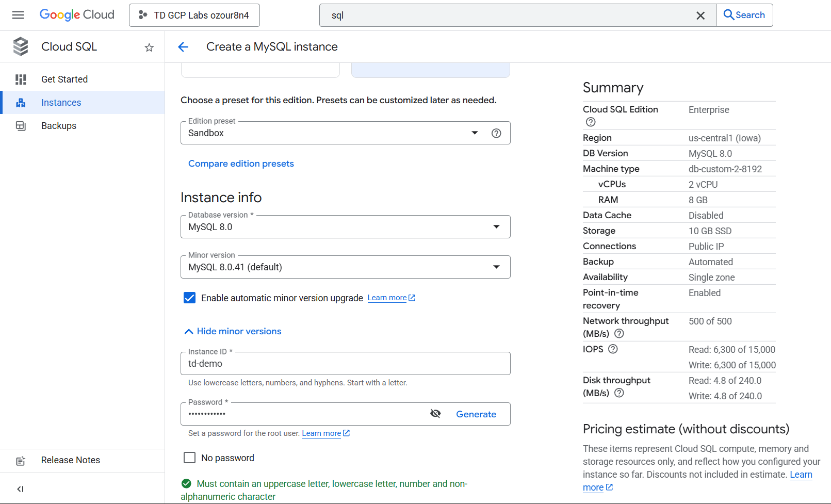Click the help icon beside Edition preset
This screenshot has width=831, height=504.
pos(496,133)
